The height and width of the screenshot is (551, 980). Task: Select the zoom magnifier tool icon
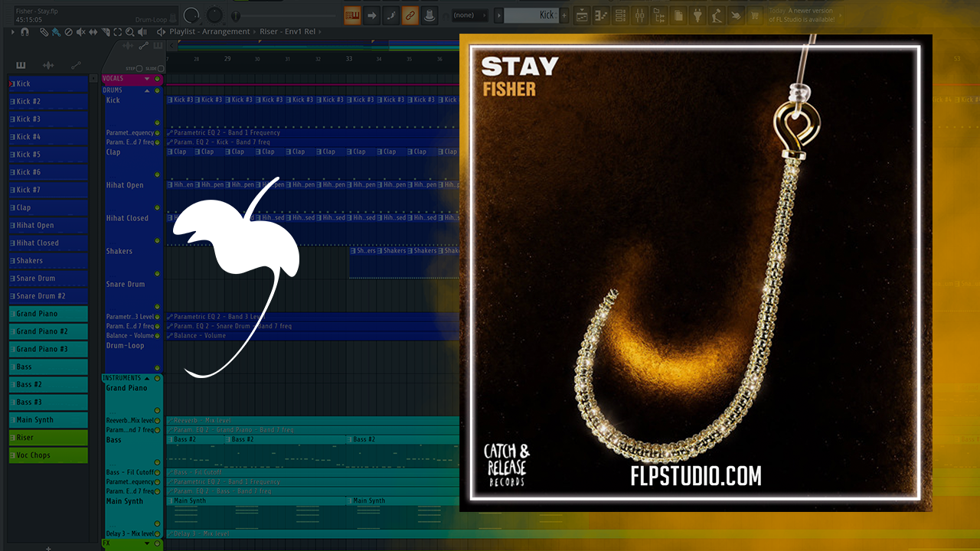(x=130, y=32)
